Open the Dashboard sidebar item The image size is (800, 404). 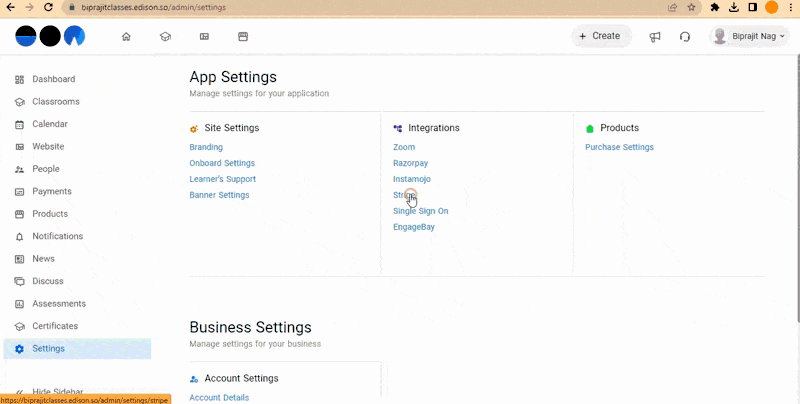(x=53, y=79)
